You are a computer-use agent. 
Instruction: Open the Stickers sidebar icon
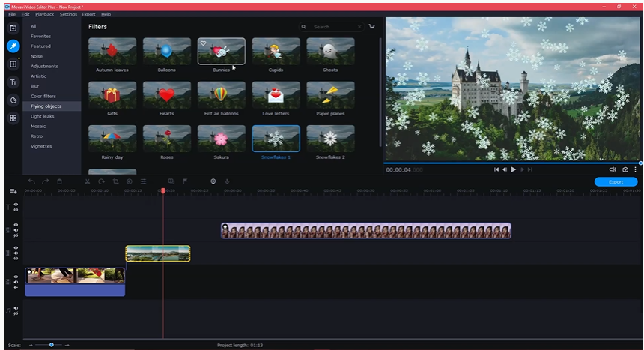[13, 100]
